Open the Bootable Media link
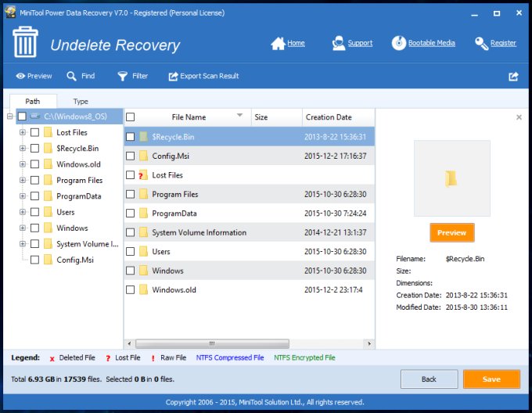Viewport: 532px width, 413px height. coord(432,43)
